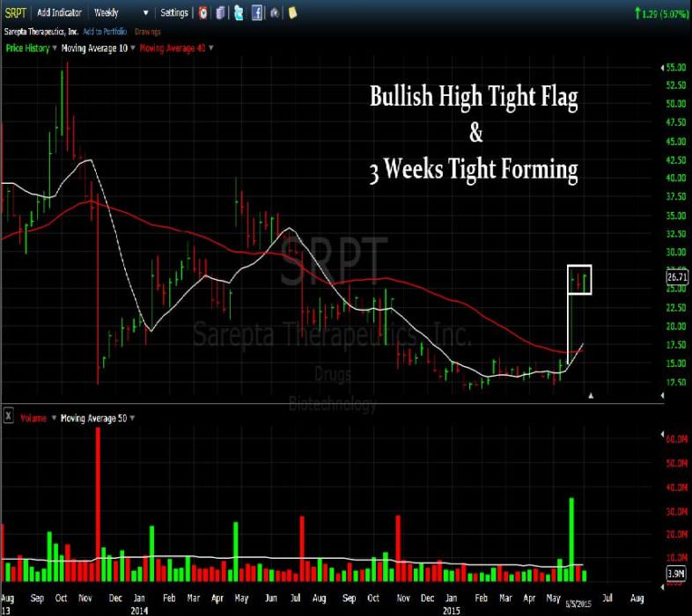
Task: Click the SRPT ticker symbol box
Action: (16, 13)
